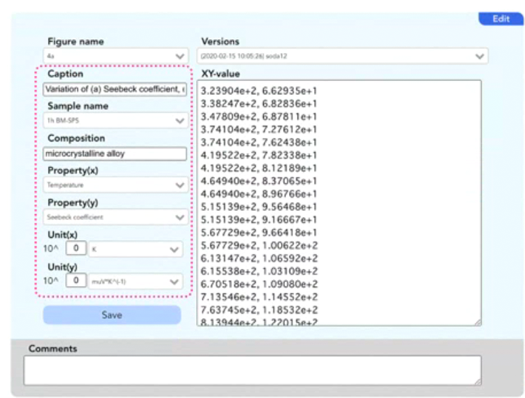Open the Property(y) Seebeck coefficient dropdown
The image size is (525, 398).
(116, 217)
